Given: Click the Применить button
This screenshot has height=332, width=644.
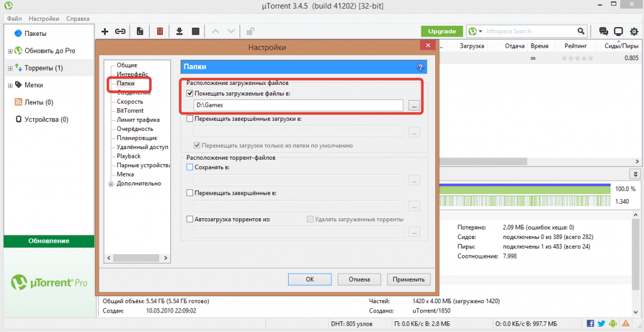Looking at the screenshot, I should click(409, 279).
